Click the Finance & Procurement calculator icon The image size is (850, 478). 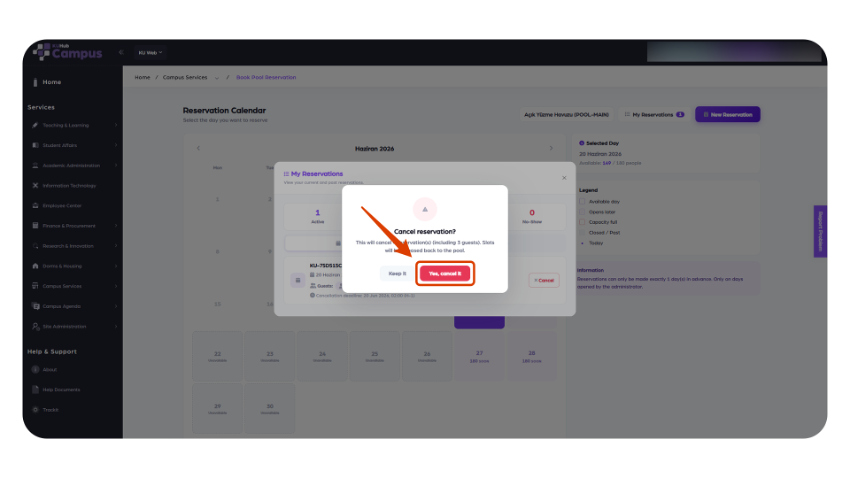tap(35, 225)
